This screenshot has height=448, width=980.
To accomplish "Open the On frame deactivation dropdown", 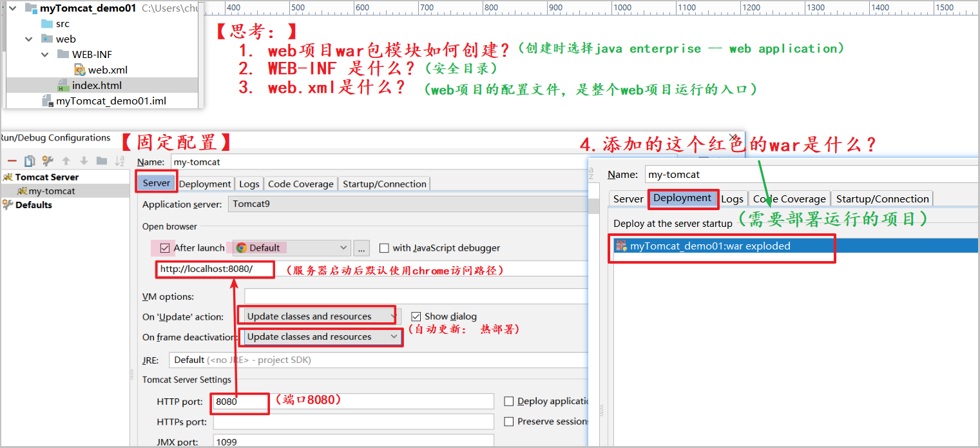I will [x=321, y=336].
